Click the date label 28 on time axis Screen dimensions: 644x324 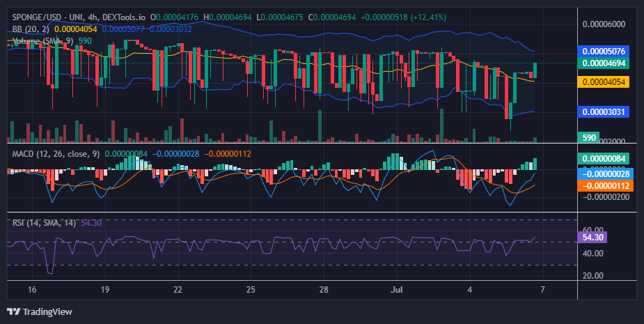[324, 290]
